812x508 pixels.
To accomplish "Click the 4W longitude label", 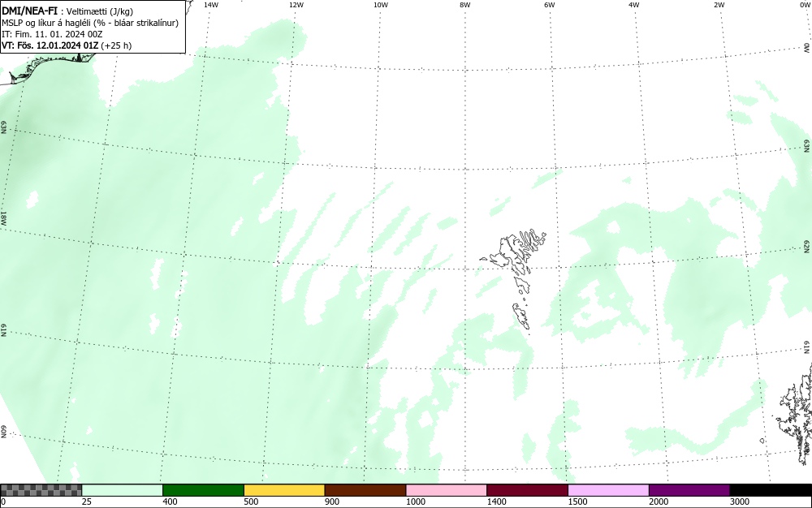I will coord(634,5).
